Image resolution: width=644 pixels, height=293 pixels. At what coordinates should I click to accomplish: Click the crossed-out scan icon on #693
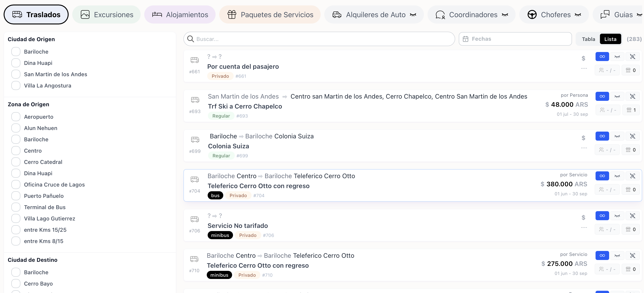(632, 96)
